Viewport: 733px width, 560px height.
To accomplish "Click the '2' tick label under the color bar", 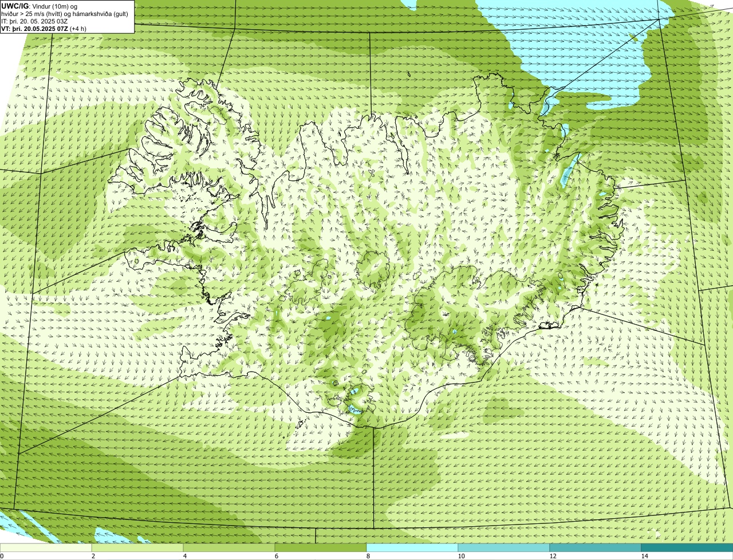I will pyautogui.click(x=93, y=556).
